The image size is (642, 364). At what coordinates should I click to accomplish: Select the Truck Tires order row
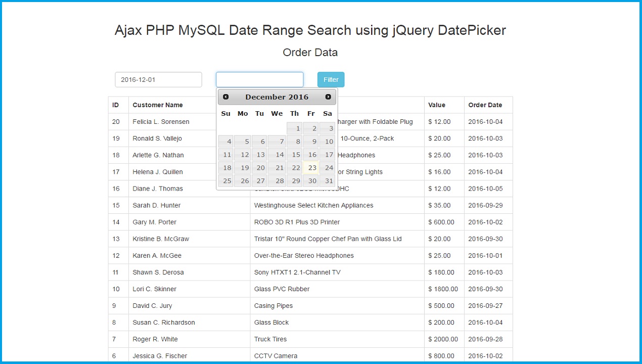[269, 339]
